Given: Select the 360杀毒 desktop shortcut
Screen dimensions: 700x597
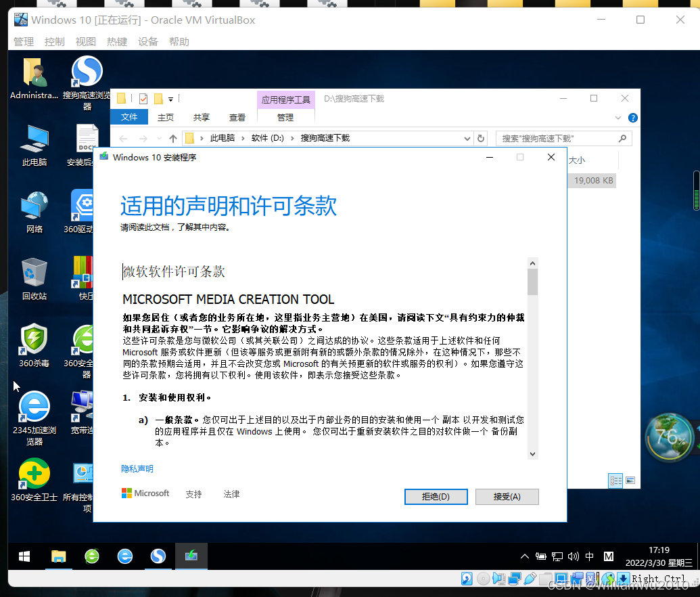Looking at the screenshot, I should [34, 345].
